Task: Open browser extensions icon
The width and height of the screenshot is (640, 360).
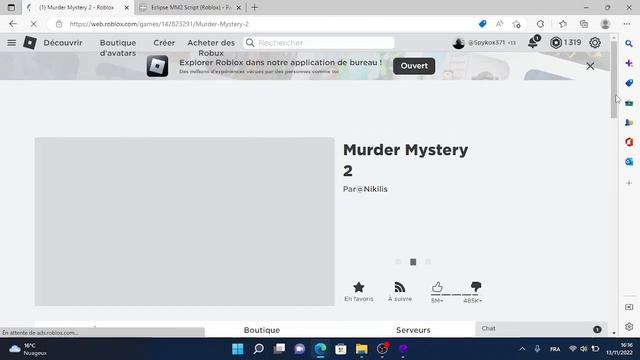Action: (x=540, y=24)
